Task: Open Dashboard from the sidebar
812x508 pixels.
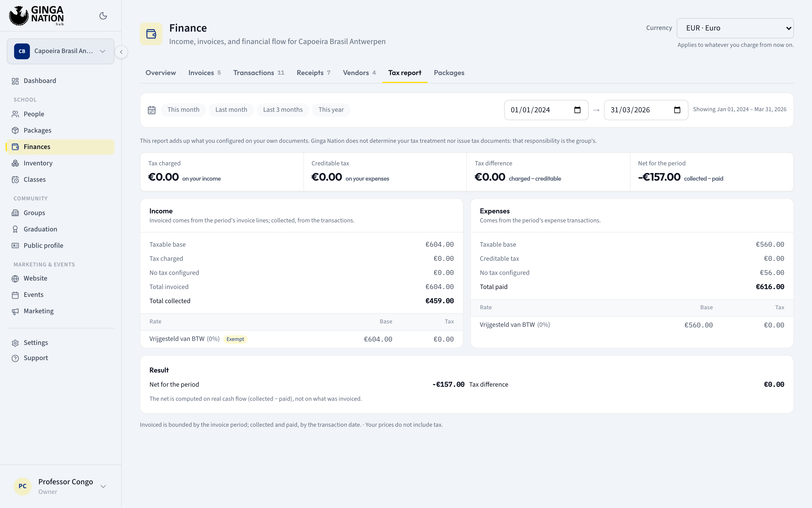Action: click(60, 81)
